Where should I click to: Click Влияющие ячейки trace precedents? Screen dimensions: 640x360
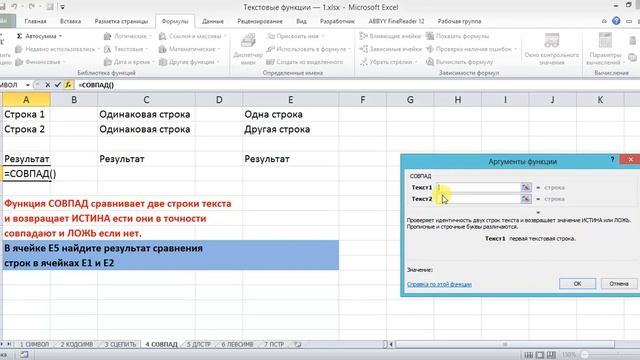(391, 36)
